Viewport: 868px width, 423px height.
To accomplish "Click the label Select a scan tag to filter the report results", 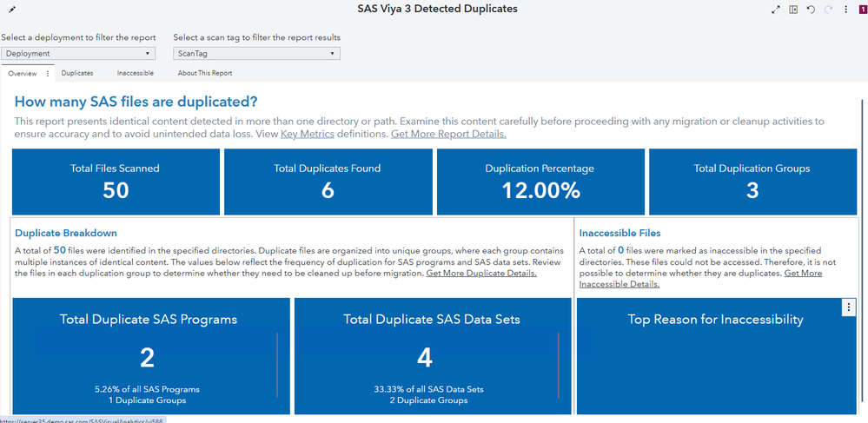I will click(257, 37).
